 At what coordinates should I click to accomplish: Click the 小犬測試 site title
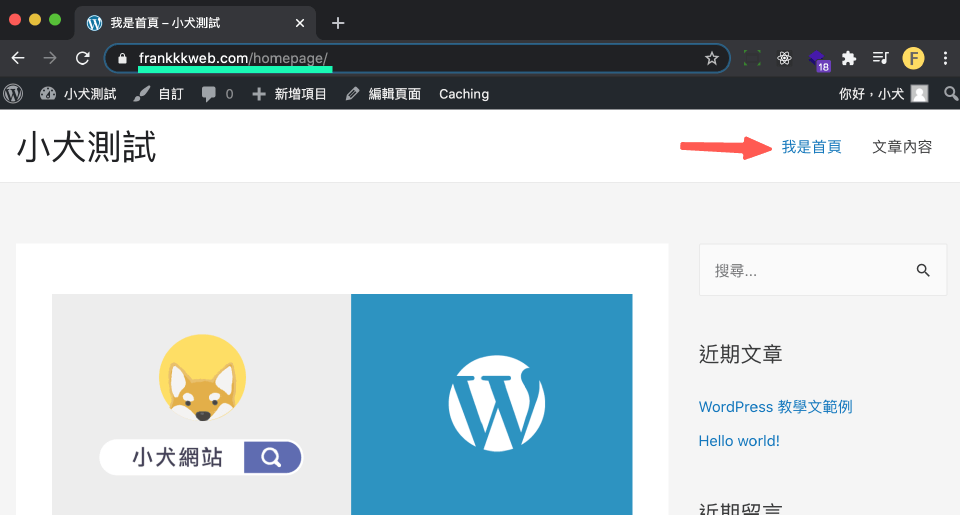pyautogui.click(x=86, y=147)
